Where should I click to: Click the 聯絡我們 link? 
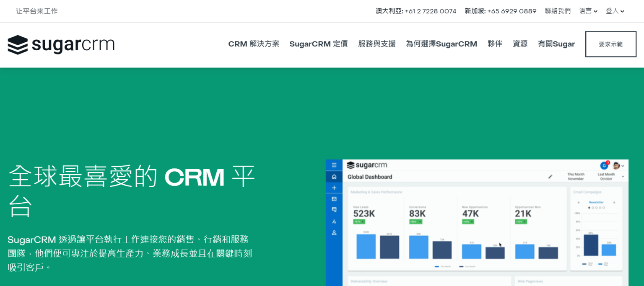(x=558, y=11)
